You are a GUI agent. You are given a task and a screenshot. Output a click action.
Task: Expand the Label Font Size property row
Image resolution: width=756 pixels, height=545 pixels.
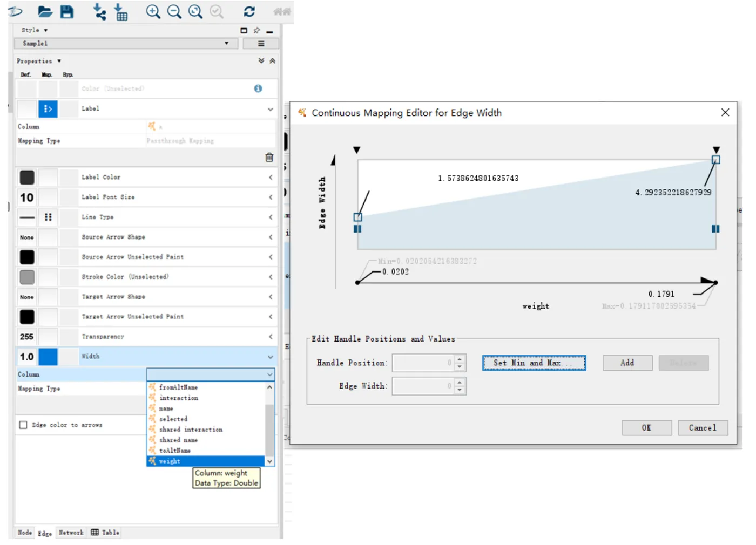coord(271,197)
